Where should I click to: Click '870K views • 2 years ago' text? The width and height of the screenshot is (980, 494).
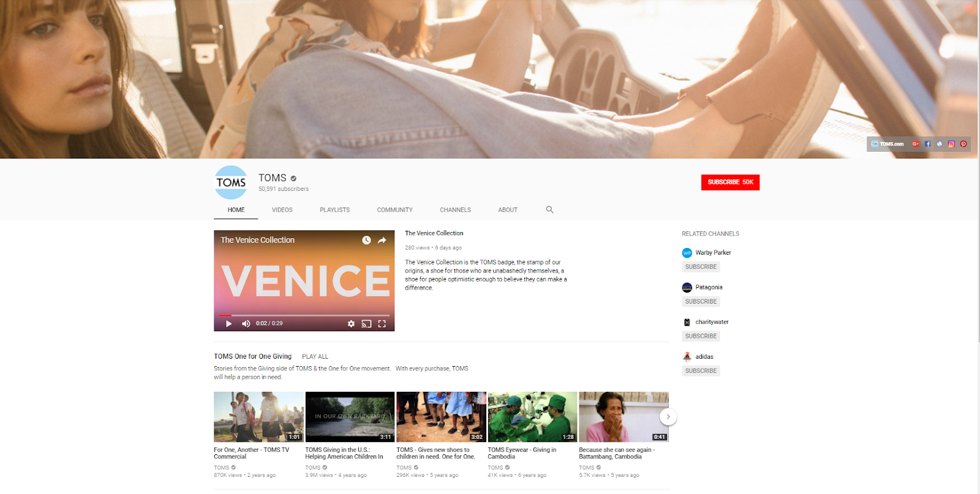coord(244,475)
